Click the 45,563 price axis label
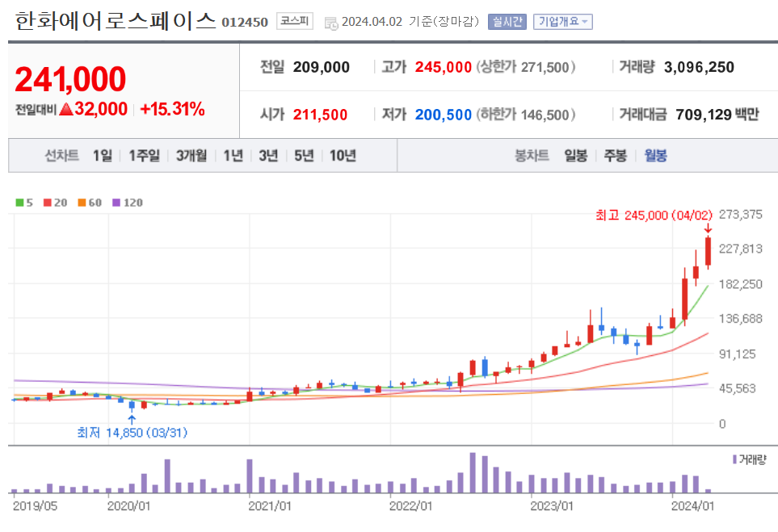Screen dimensions: 778x532 738,389
